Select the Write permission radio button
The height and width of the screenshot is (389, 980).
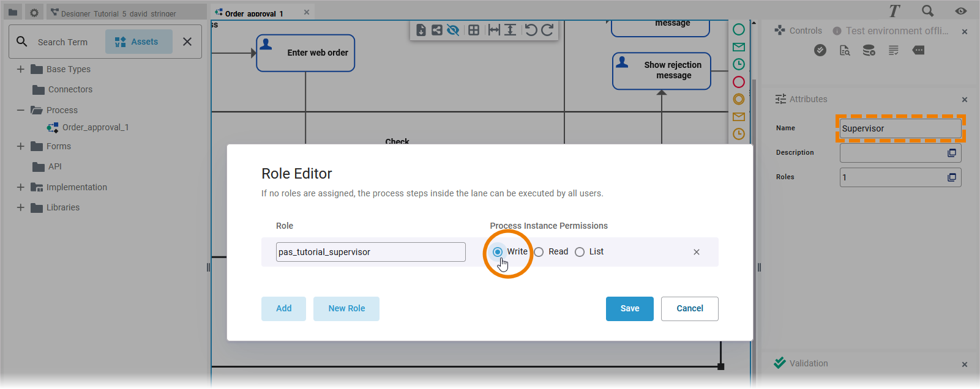coord(498,252)
